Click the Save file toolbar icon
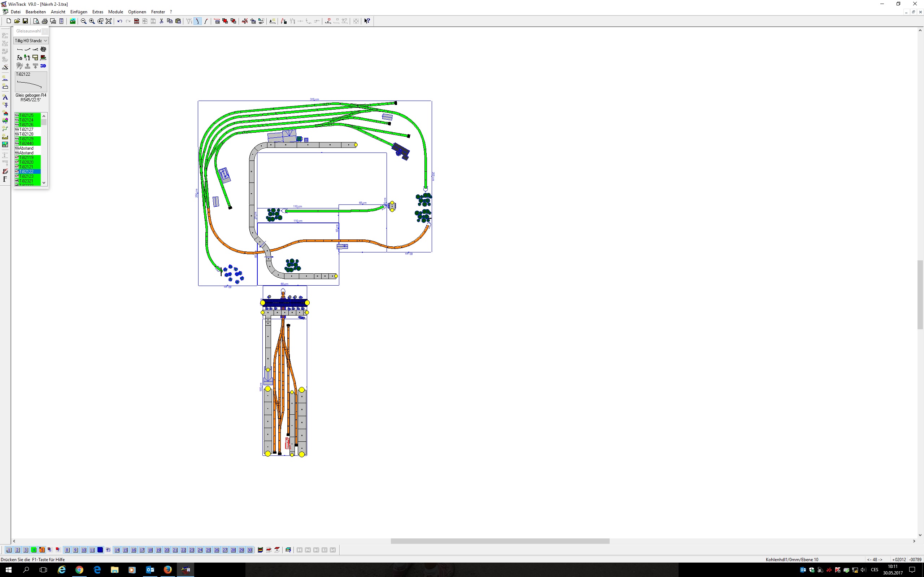924x577 pixels. click(25, 21)
